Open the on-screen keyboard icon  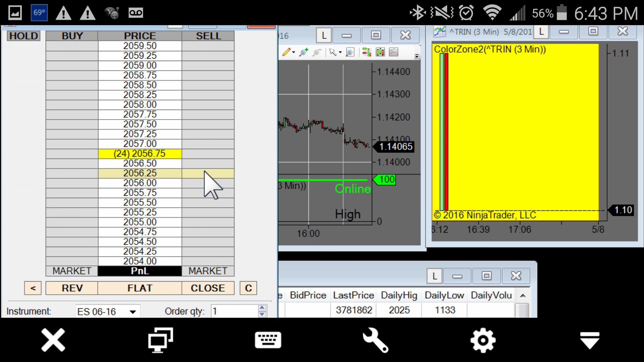[268, 340]
